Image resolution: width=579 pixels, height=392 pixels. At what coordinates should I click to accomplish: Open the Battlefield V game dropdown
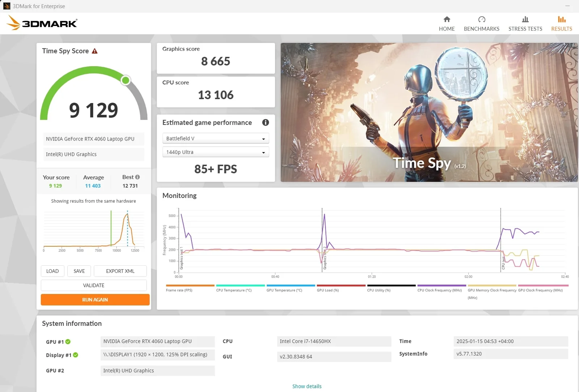click(x=216, y=139)
